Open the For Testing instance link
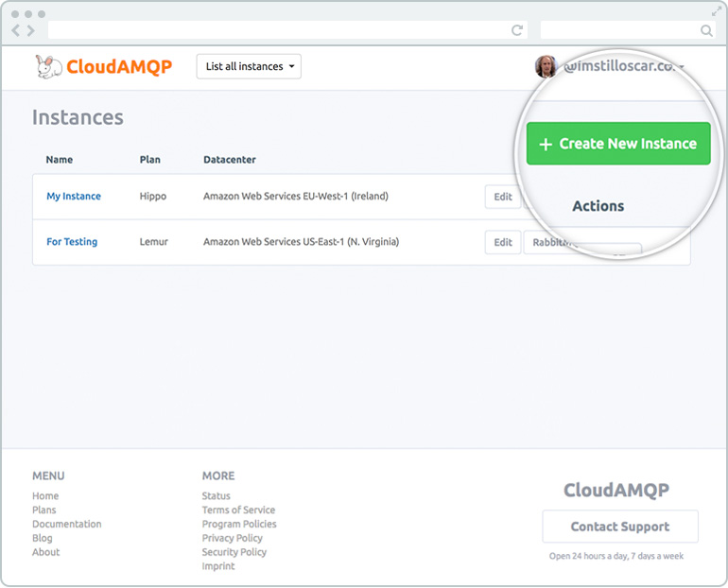Viewport: 728px width, 588px height. [x=72, y=242]
